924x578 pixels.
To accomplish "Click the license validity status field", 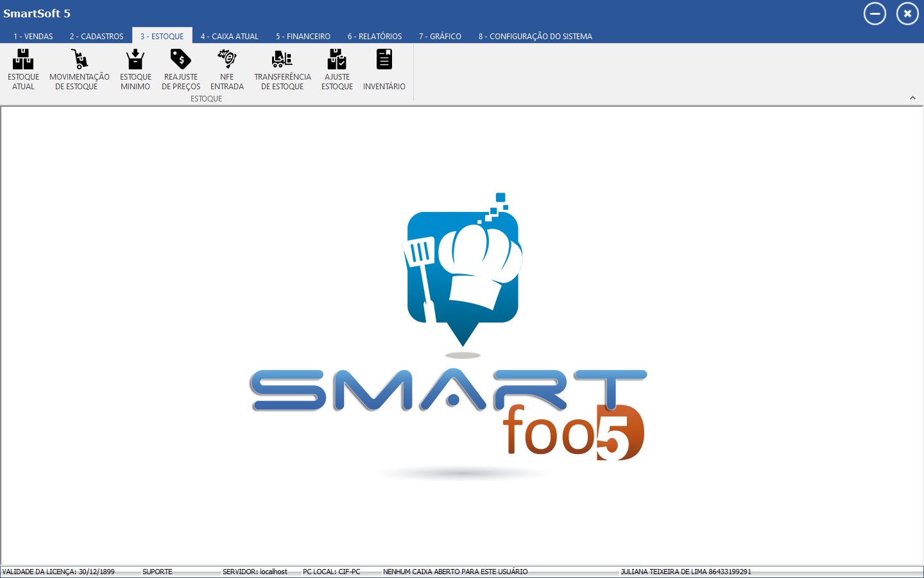I will coord(59,572).
